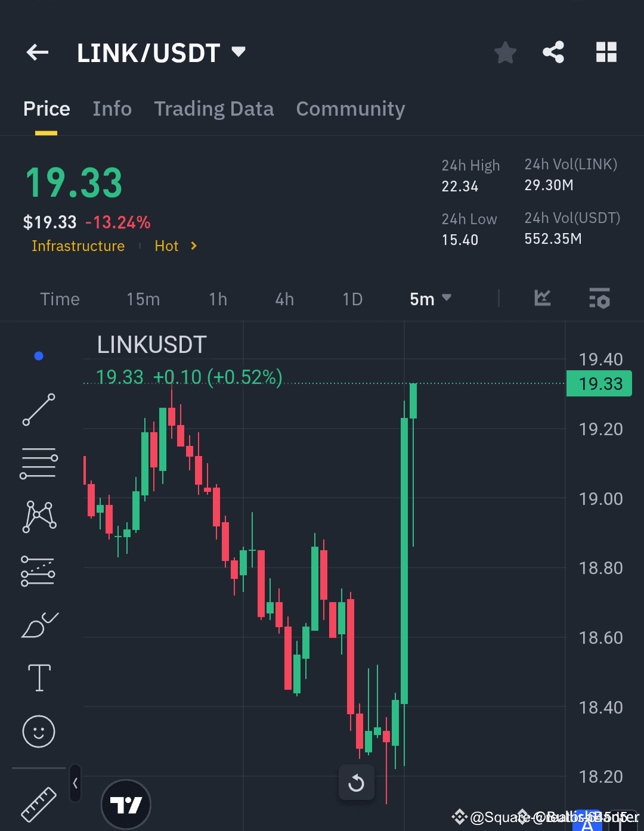
Task: Tap the share icon
Action: click(553, 52)
